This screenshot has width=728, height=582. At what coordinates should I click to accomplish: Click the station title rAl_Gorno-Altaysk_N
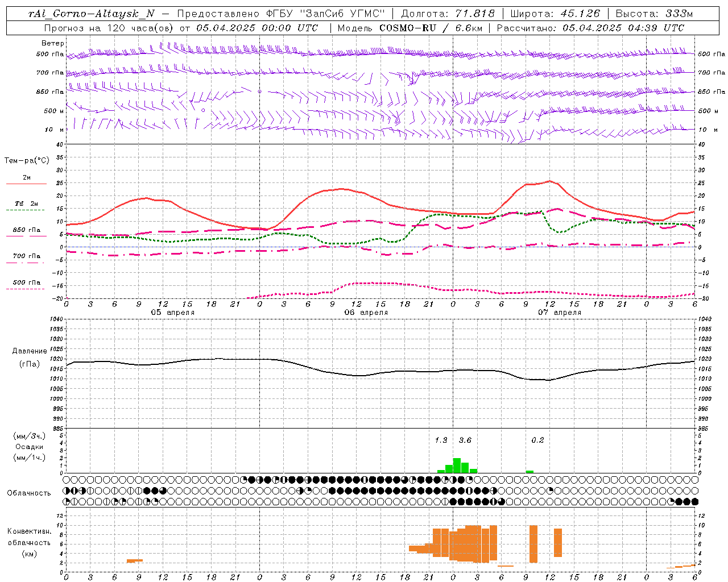[x=92, y=14]
